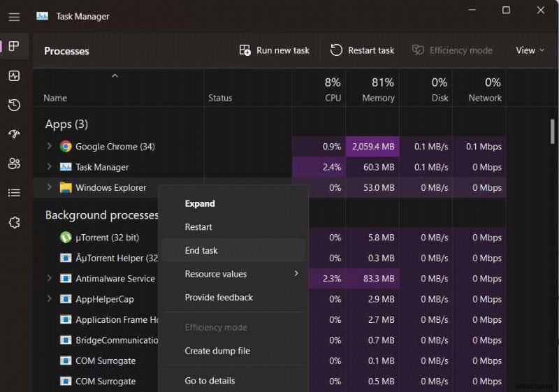Open the hamburger navigation menu

(14, 17)
